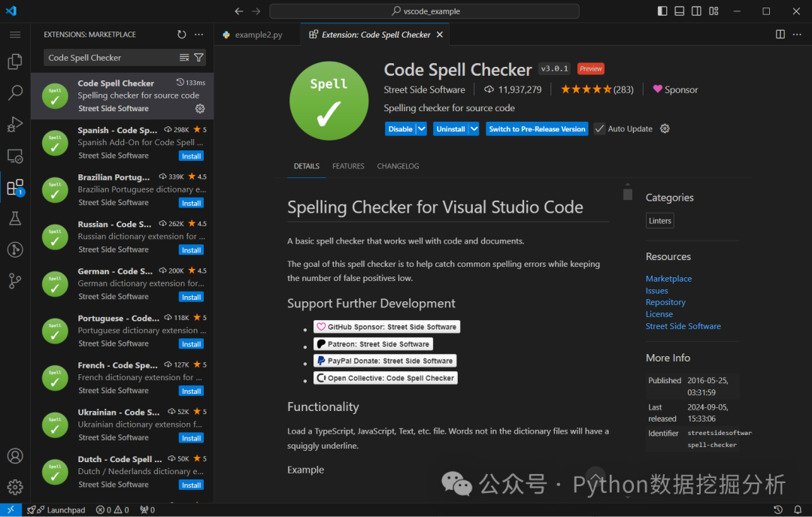The width and height of the screenshot is (812, 517).
Task: Open the CHANGELOG tab
Action: (398, 166)
